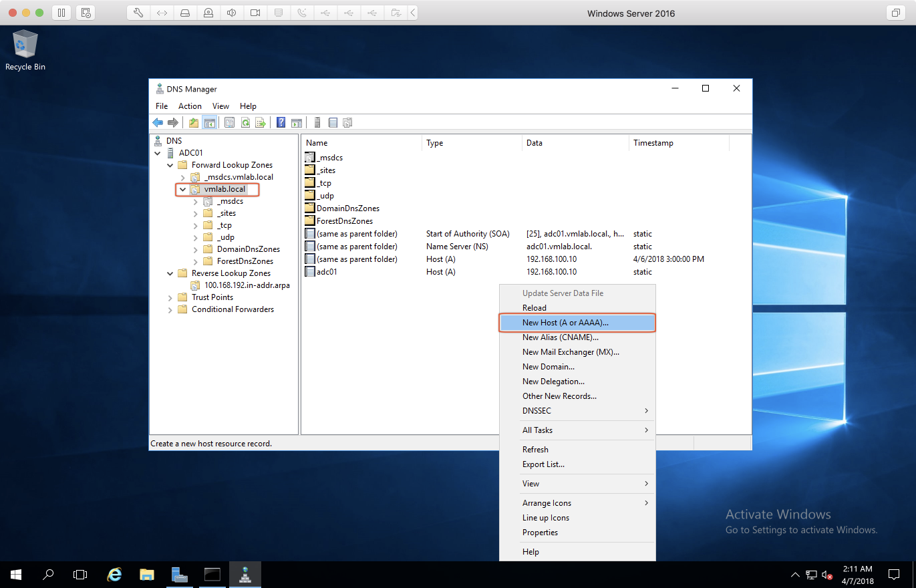Click the Refresh toolbar icon
The image size is (916, 588).
click(x=245, y=122)
